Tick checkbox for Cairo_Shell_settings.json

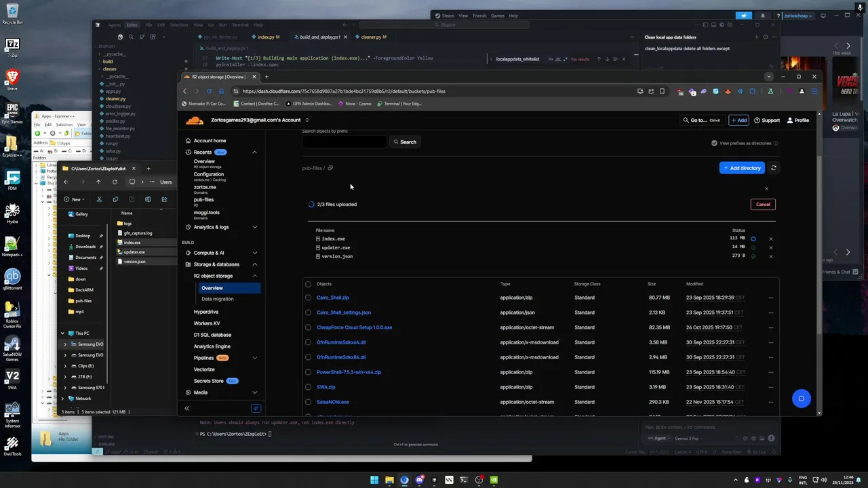coord(309,312)
